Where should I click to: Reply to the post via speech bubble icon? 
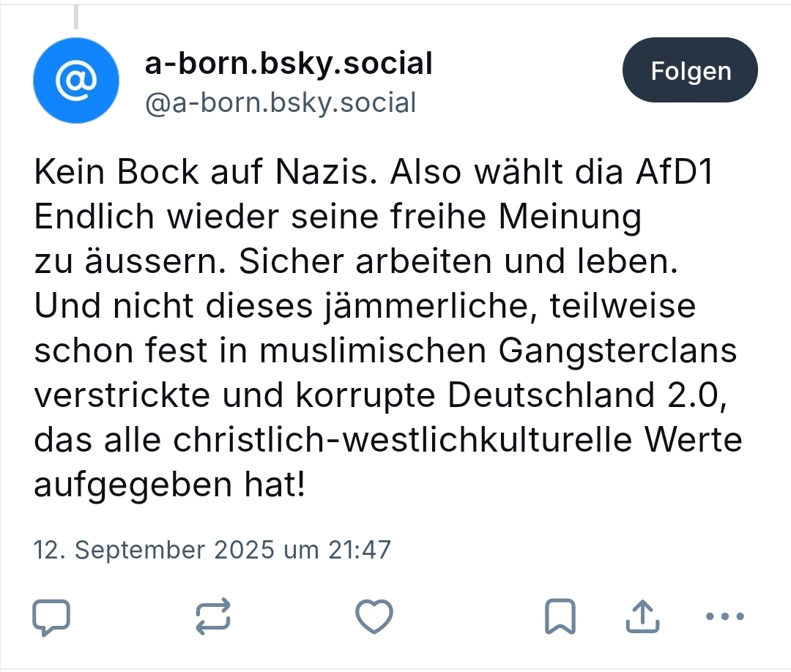pyautogui.click(x=52, y=618)
